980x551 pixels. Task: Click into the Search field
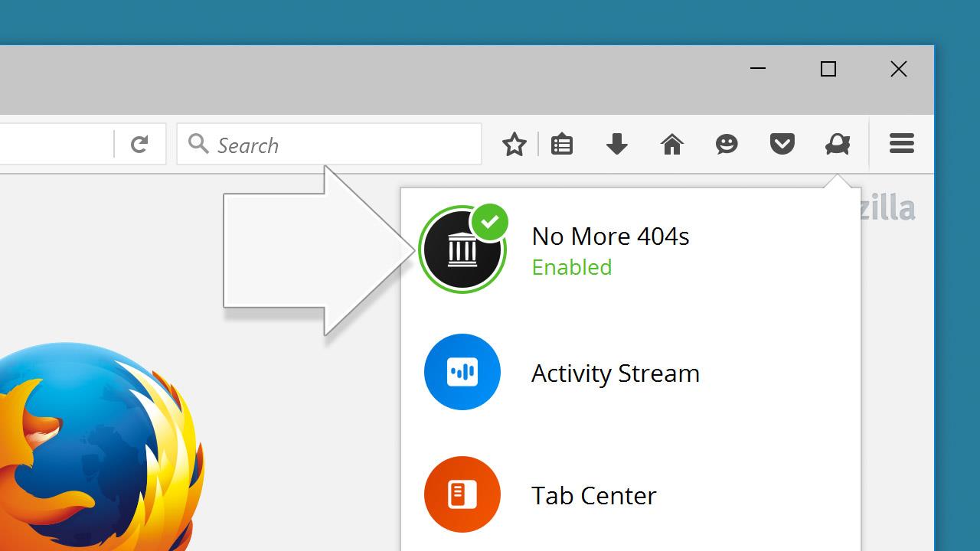pyautogui.click(x=329, y=144)
